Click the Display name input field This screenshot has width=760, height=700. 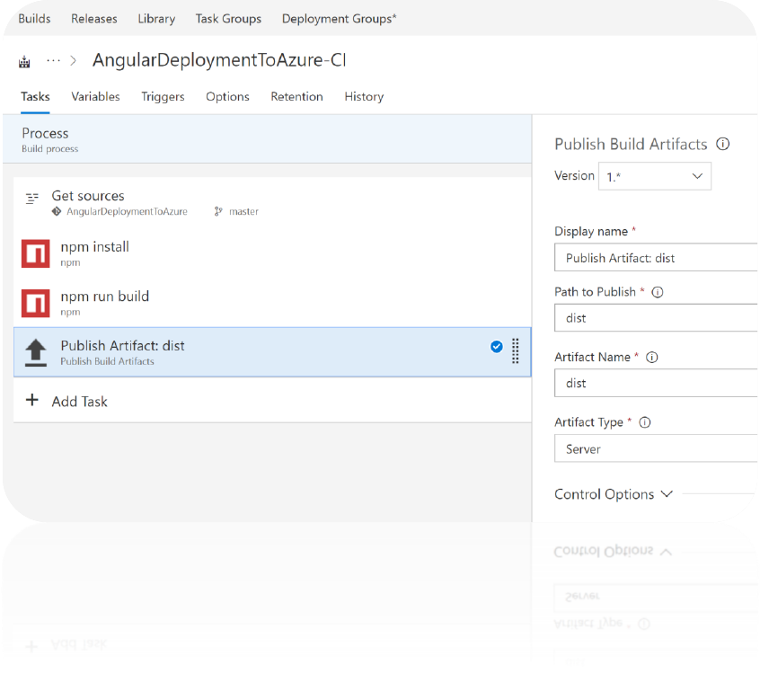tap(656, 258)
